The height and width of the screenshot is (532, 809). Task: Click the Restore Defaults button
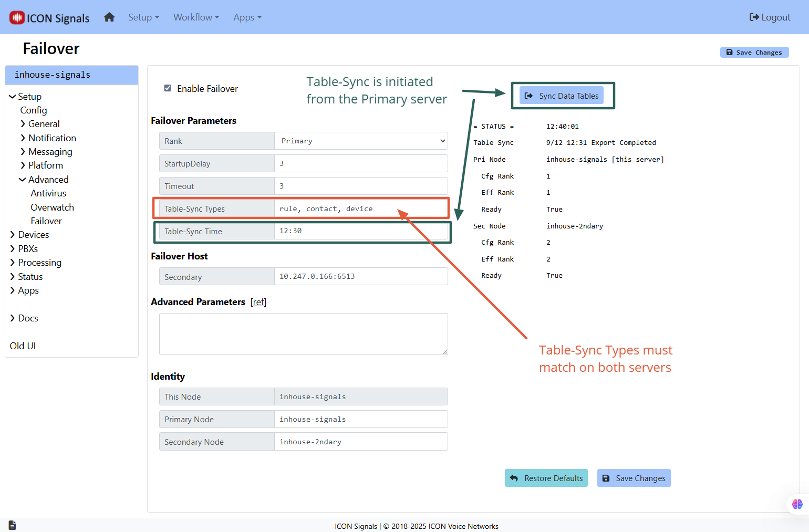pos(546,478)
